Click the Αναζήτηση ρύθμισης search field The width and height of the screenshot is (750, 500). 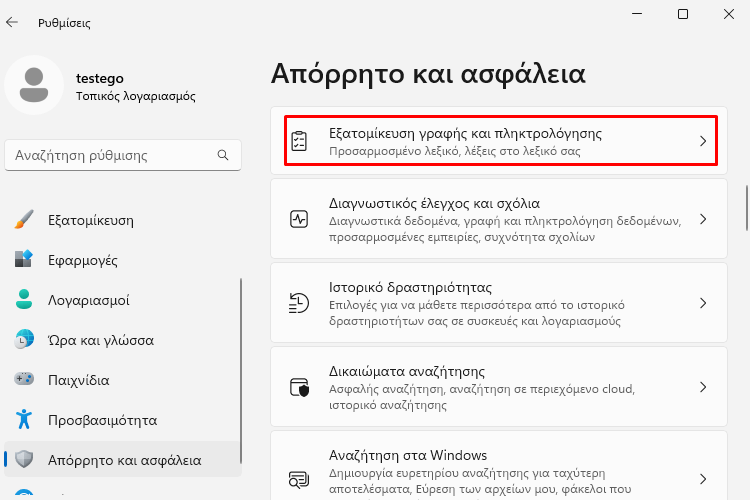[x=122, y=155]
